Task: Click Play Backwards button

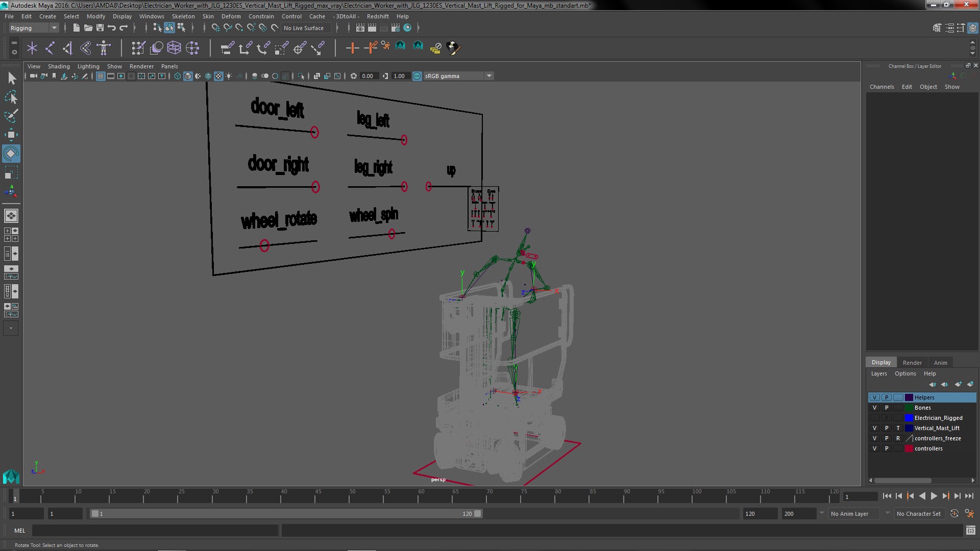Action: [x=922, y=496]
